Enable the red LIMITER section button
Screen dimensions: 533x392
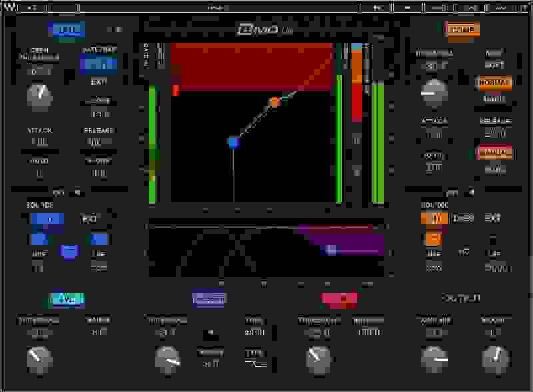coord(340,299)
